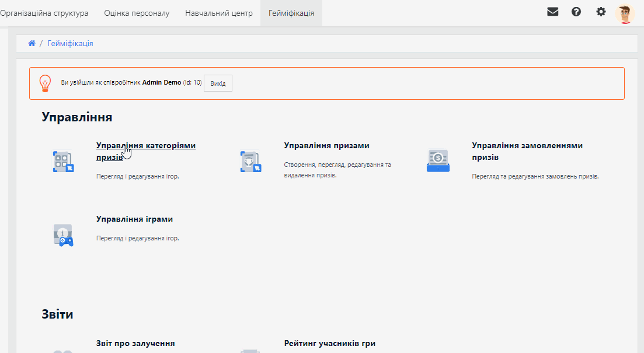Click the Admin Demo name text
The image size is (644, 353).
point(162,82)
